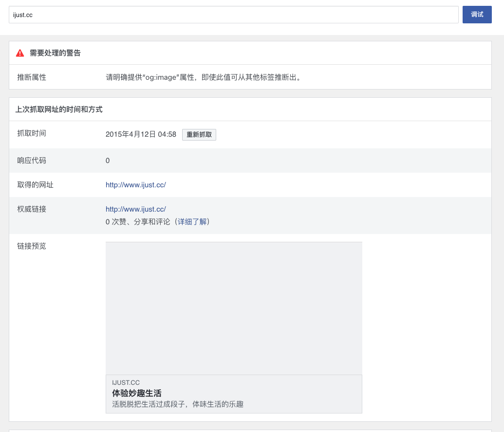
Task: Click the preview title 体验妙趣生活
Action: [138, 393]
